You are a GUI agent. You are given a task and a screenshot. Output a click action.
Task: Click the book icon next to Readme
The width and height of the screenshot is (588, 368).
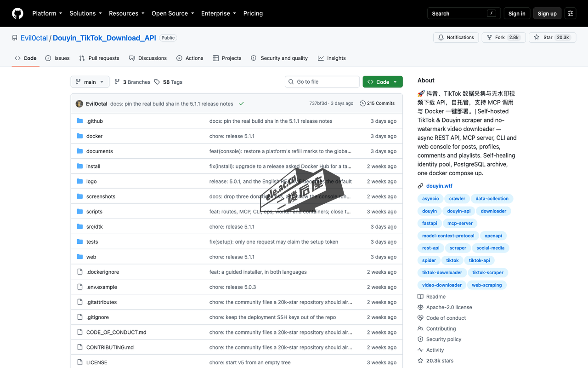coord(420,297)
